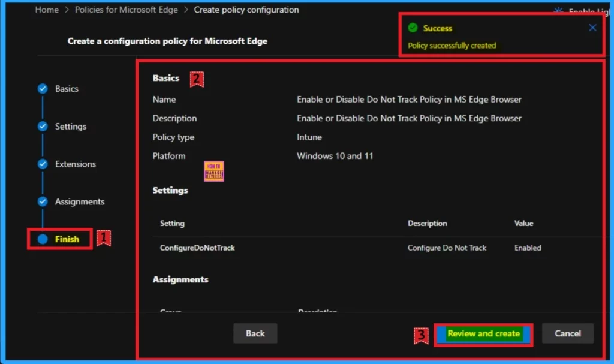Viewport: 614px width, 364px height.
Task: Click the Basics step checkmark icon
Action: pyautogui.click(x=43, y=89)
